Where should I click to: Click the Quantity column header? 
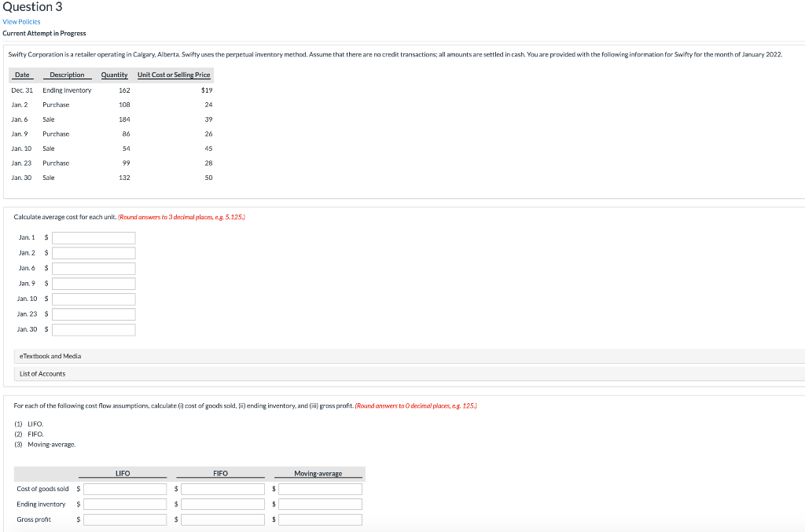(114, 75)
